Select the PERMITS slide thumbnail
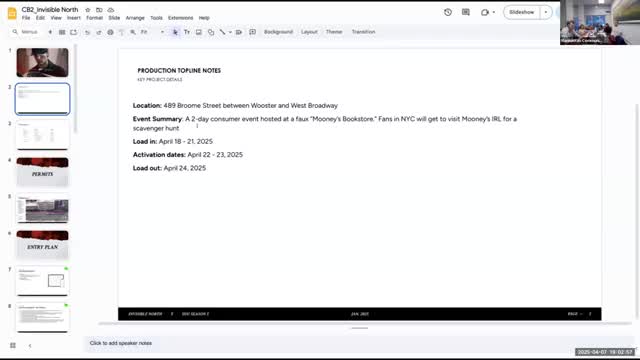 [42, 172]
